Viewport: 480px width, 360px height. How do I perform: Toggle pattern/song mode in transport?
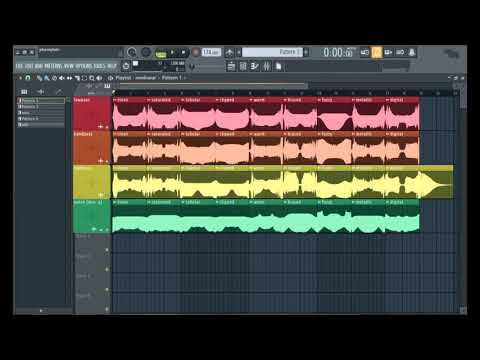161,53
